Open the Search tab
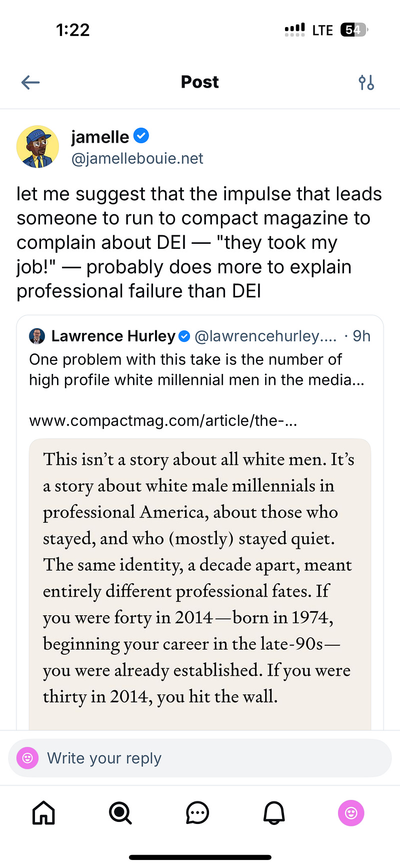Viewport: 400px width, 868px height. click(x=120, y=813)
